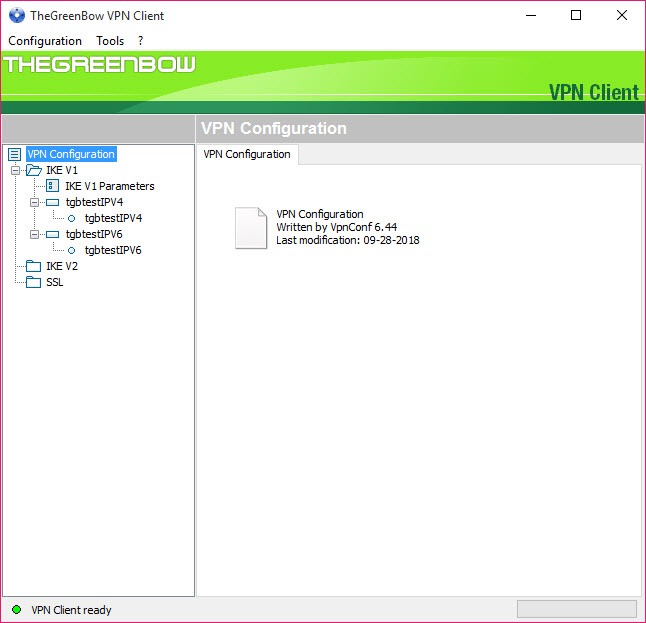This screenshot has width=646, height=623.
Task: Click the SSL folder icon
Action: pyautogui.click(x=33, y=282)
